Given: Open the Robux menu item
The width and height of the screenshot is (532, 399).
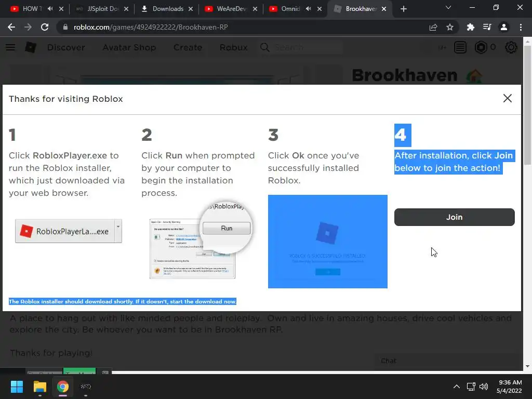Looking at the screenshot, I should pos(233,47).
